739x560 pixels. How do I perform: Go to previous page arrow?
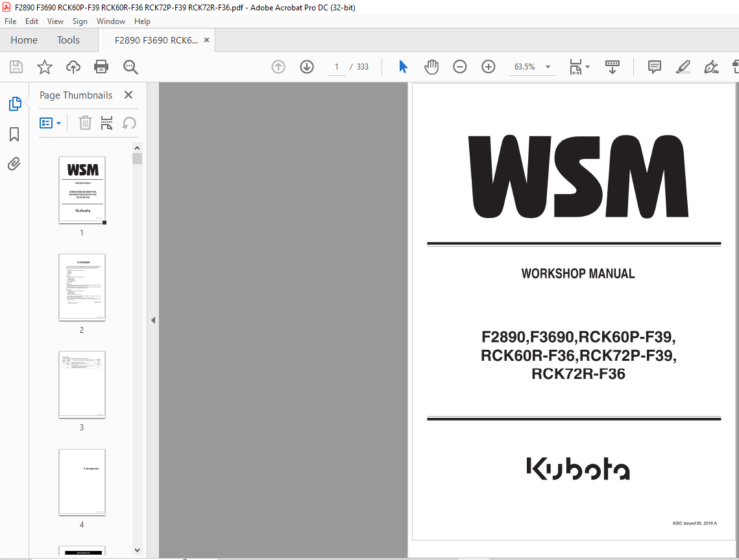[x=278, y=67]
